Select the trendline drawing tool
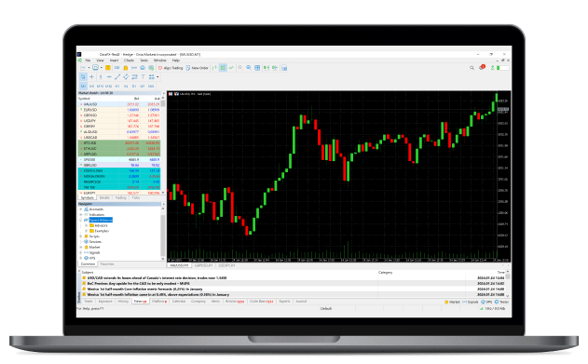This screenshot has height=364, width=588. coord(117,76)
